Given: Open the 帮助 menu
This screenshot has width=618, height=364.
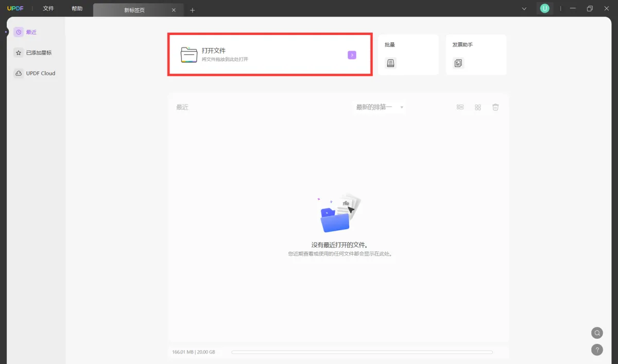Looking at the screenshot, I should pos(77,9).
